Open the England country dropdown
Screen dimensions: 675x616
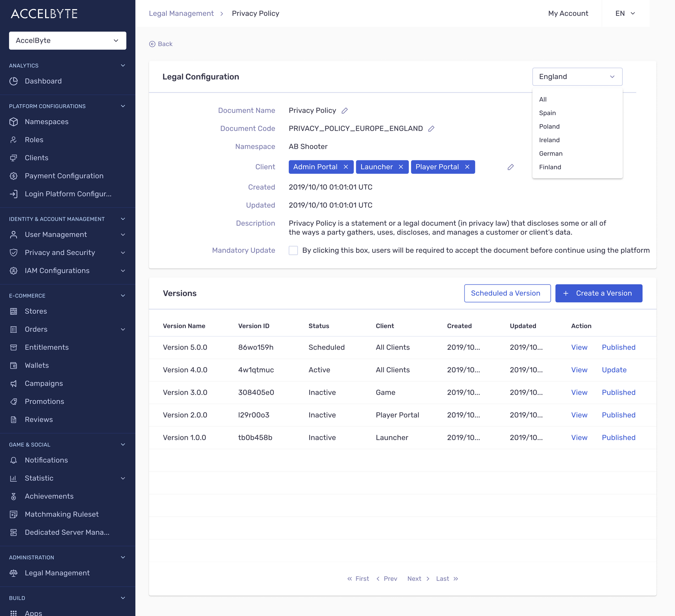pos(577,77)
